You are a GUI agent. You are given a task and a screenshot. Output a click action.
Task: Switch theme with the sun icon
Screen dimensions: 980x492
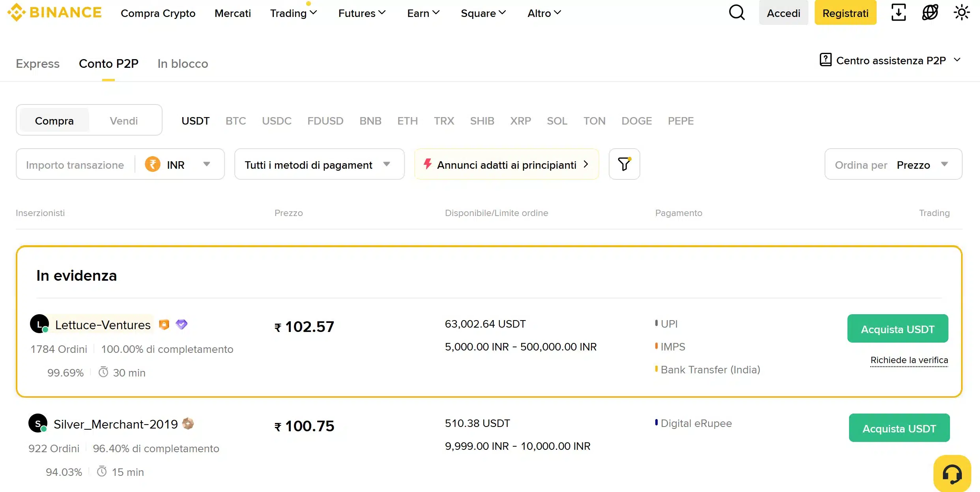[961, 13]
